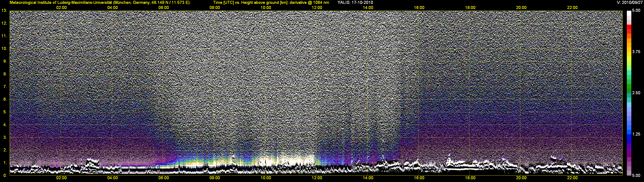The height and width of the screenshot is (182, 644).
Task: Pick the 10 km height axis label
Action: click(x=4, y=48)
